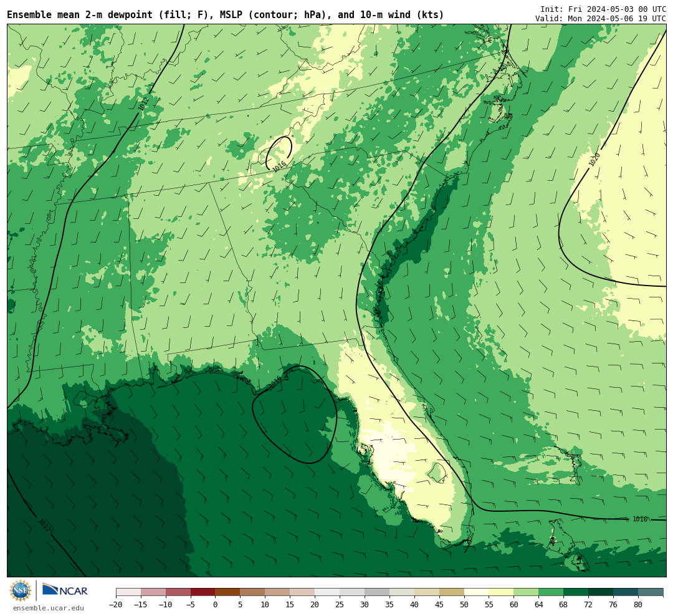Viewport: 673px width, 616px height.
Task: Pick the colorbar swatch between -5 and 0
Action: [x=203, y=592]
